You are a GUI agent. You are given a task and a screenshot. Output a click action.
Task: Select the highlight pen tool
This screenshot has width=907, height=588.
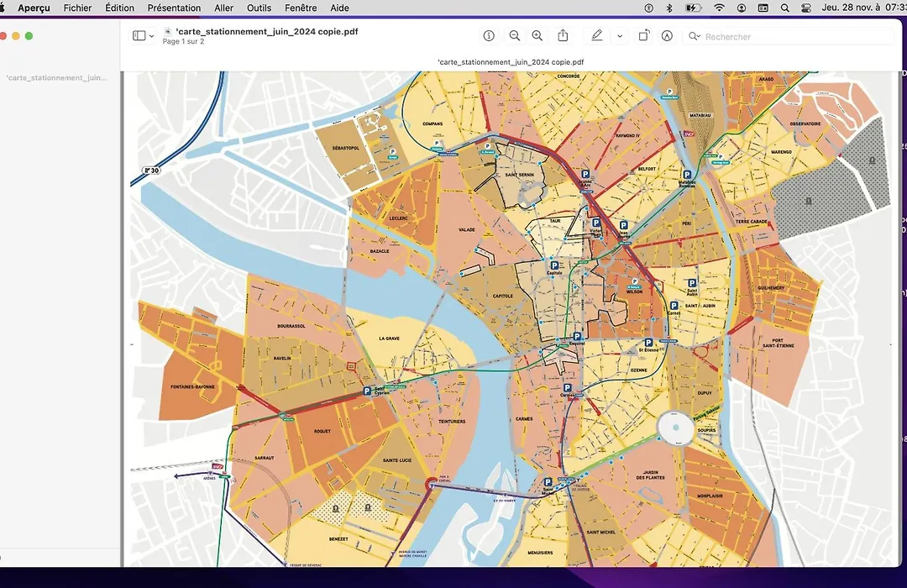pos(597,36)
